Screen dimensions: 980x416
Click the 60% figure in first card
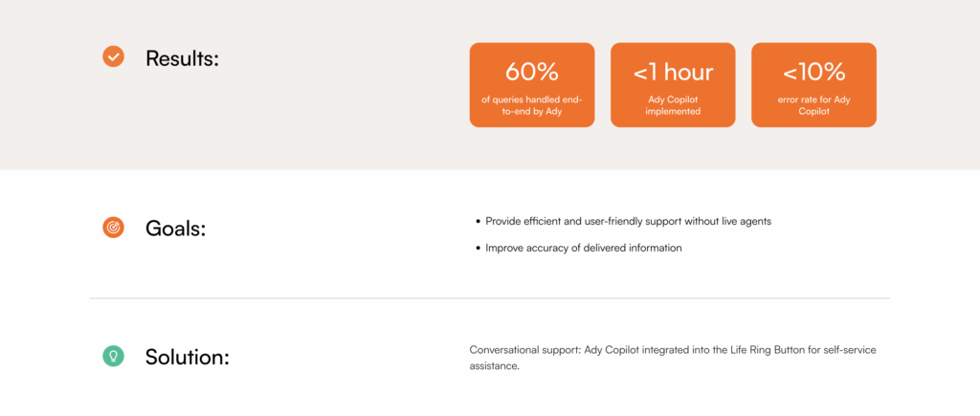[x=531, y=72]
